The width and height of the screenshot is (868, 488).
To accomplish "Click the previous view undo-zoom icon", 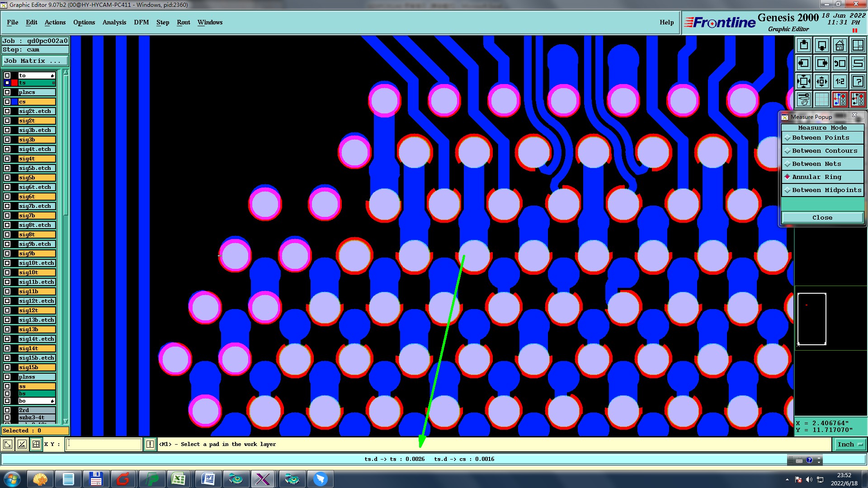I will (840, 63).
